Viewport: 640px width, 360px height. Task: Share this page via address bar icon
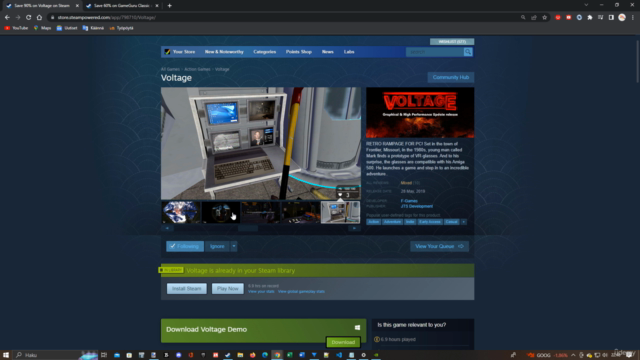pos(534,18)
